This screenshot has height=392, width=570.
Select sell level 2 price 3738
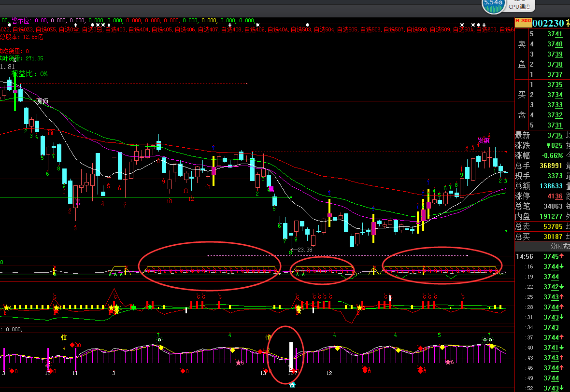pos(555,64)
